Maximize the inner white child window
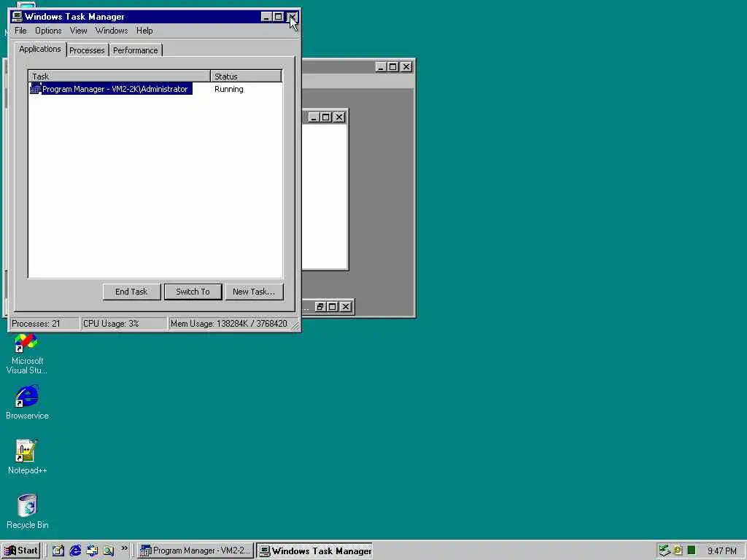 coord(326,117)
